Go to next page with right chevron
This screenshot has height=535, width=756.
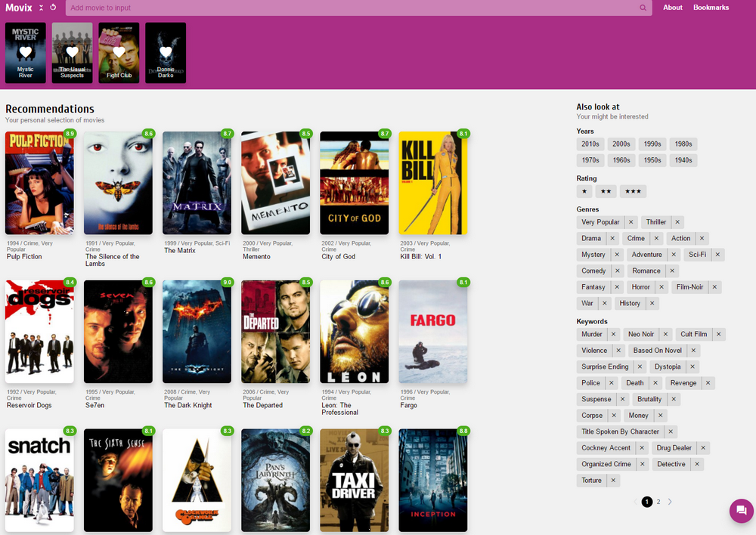point(670,502)
